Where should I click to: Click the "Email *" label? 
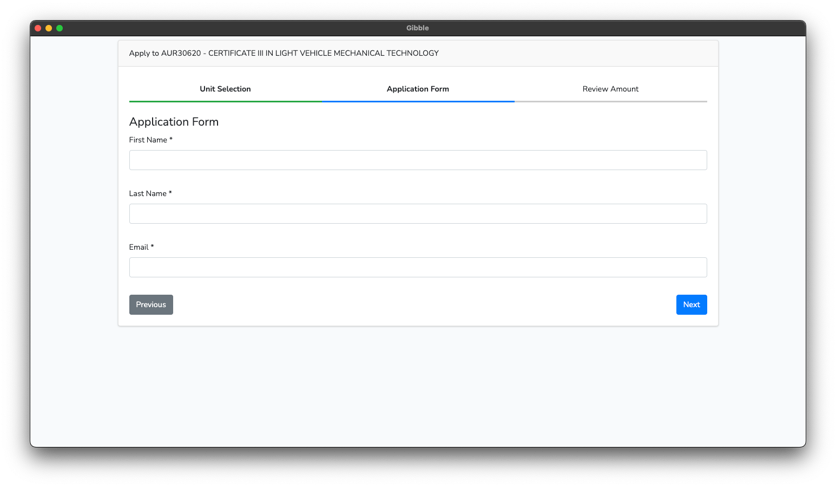141,247
